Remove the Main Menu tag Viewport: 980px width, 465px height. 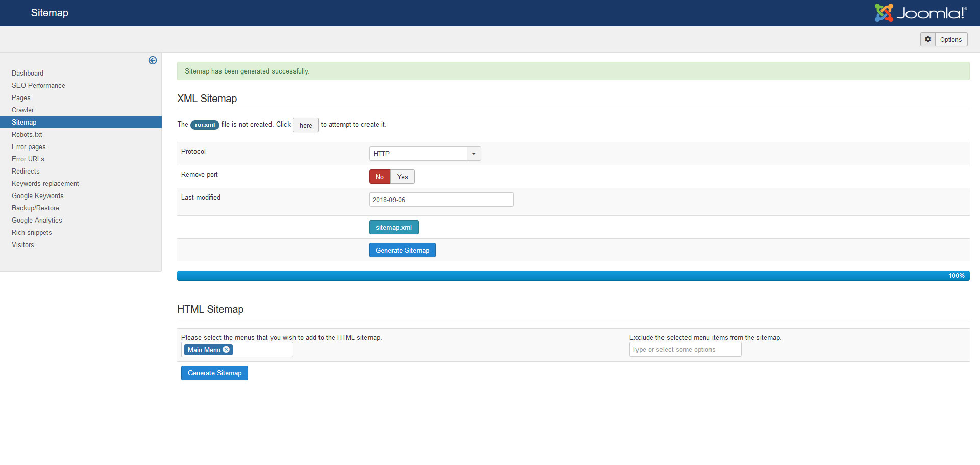tap(226, 350)
